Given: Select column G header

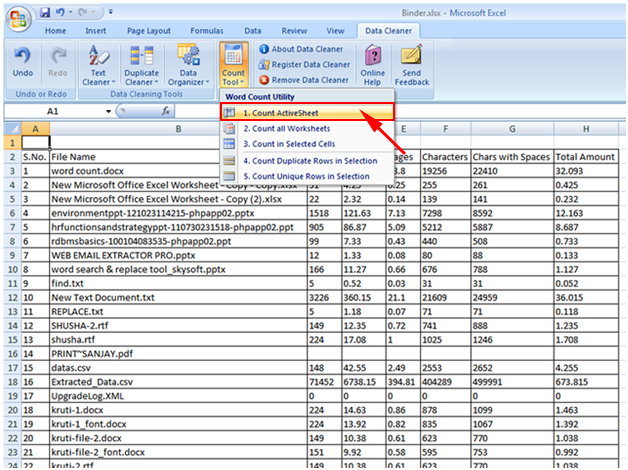Looking at the screenshot, I should (x=512, y=129).
